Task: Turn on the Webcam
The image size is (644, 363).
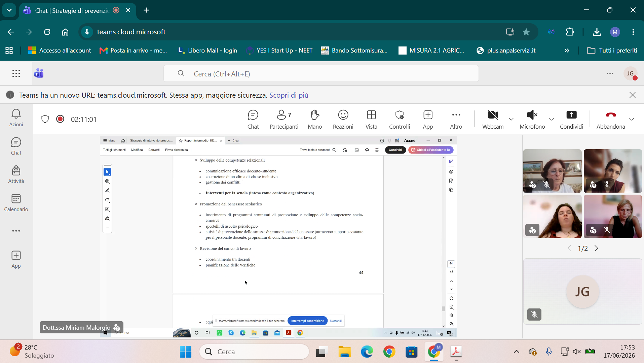Action: [x=493, y=119]
